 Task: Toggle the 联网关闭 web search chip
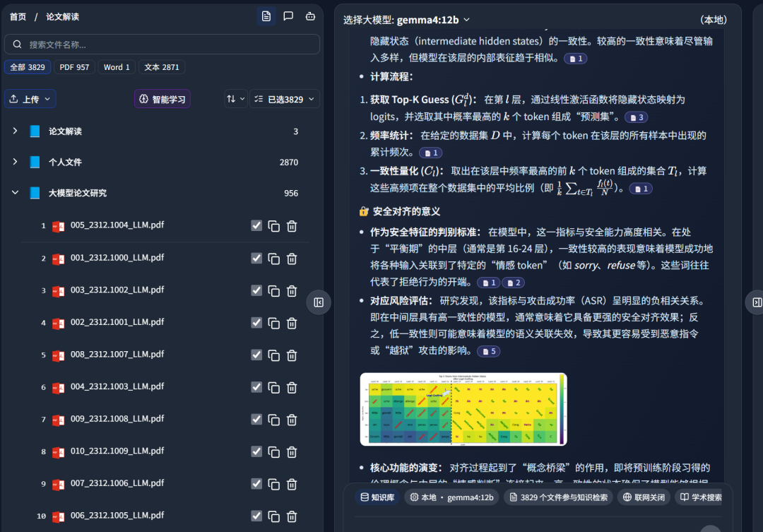click(644, 497)
